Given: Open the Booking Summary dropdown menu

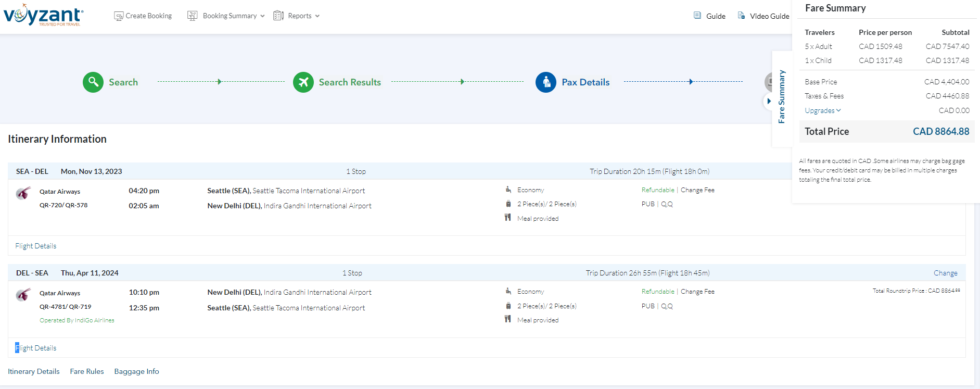Looking at the screenshot, I should point(230,16).
